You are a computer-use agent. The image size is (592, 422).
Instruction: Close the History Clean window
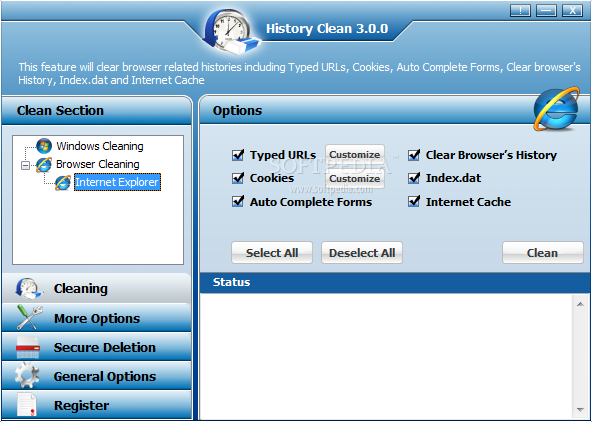coord(572,10)
